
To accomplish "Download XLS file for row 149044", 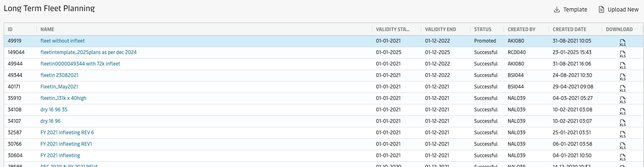I will pyautogui.click(x=622, y=54).
